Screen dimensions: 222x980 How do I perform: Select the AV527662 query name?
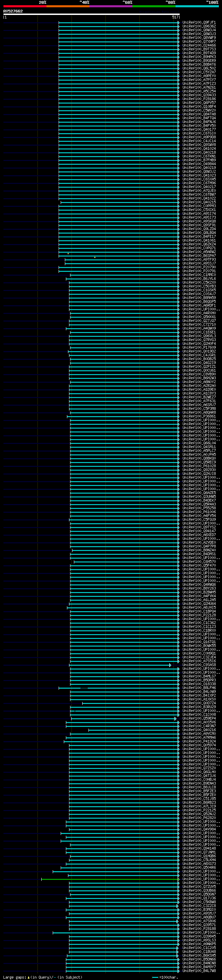13,11
